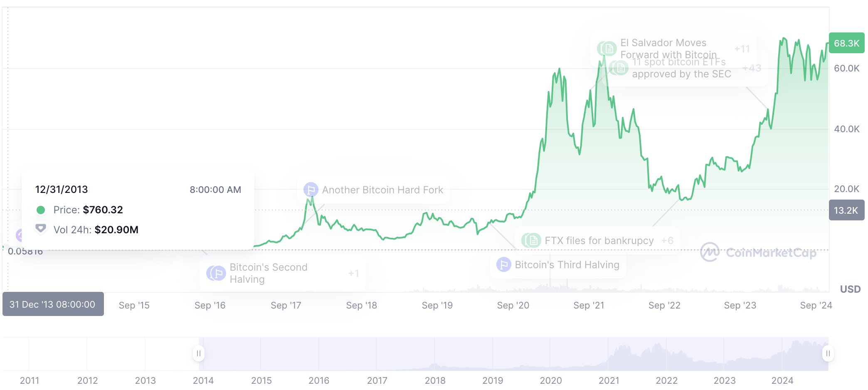Click the Bitcoin's Second Halving flag icon
Image resolution: width=868 pixels, height=390 pixels.
(216, 273)
